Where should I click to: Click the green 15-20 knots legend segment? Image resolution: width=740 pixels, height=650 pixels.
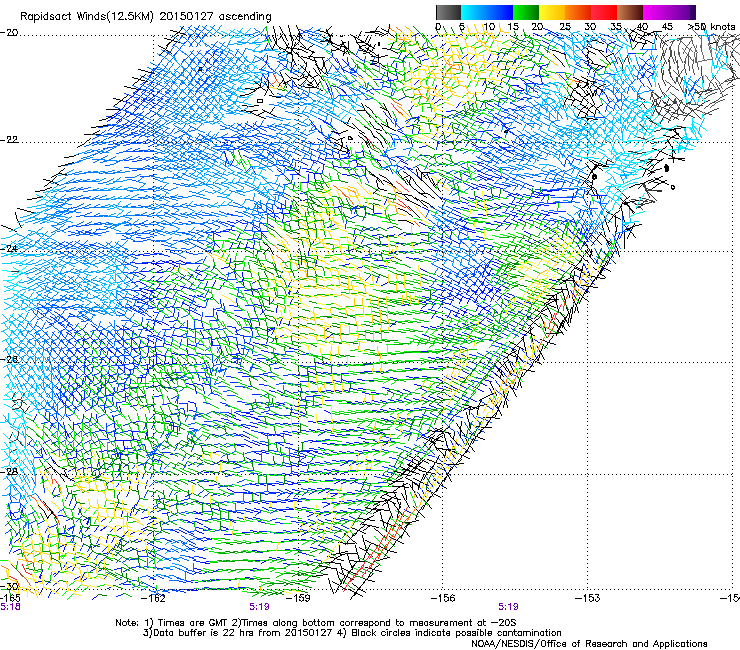526,12
